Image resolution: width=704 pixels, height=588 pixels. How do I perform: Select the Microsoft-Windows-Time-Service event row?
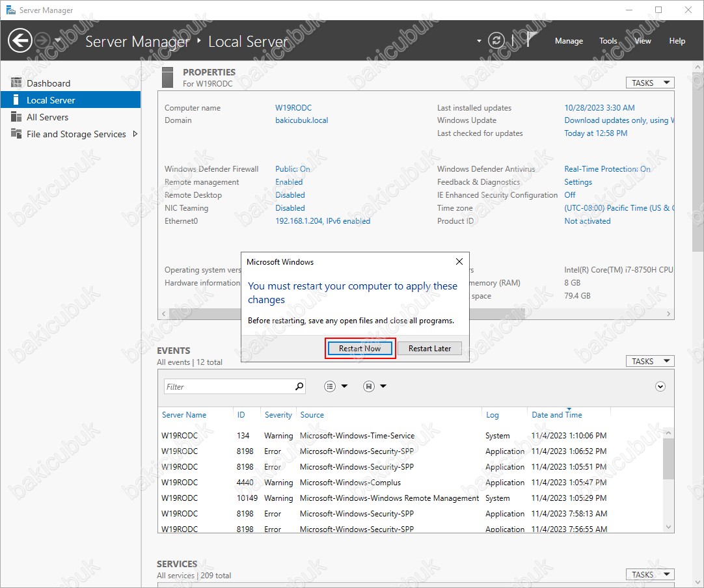point(411,435)
